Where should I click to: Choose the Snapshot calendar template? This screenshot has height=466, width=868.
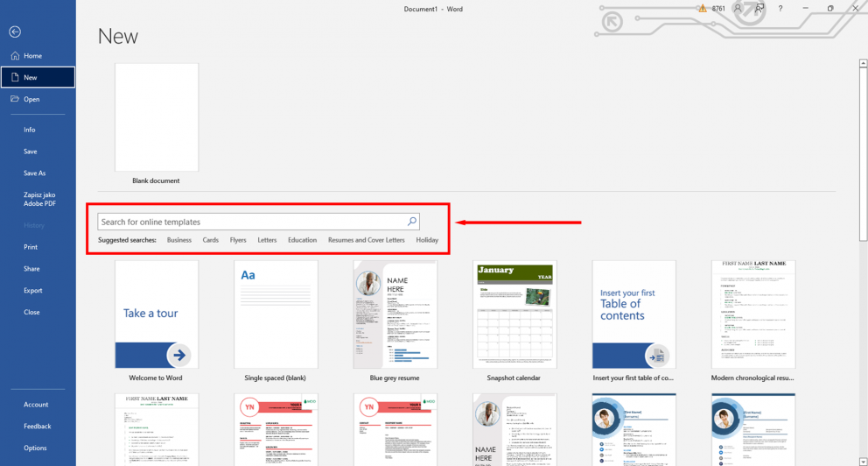pos(514,321)
